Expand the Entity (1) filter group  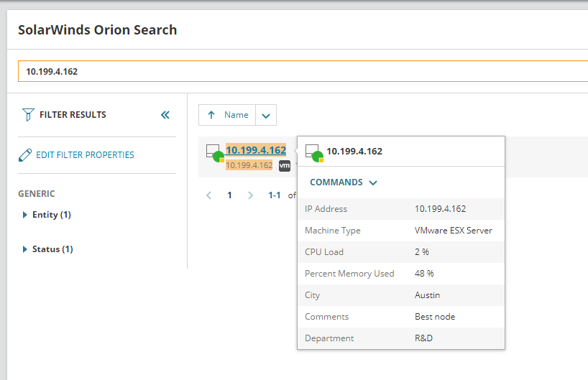coord(25,215)
